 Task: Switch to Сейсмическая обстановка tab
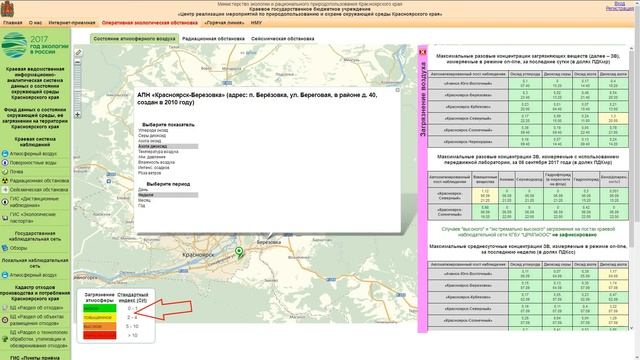coord(282,39)
